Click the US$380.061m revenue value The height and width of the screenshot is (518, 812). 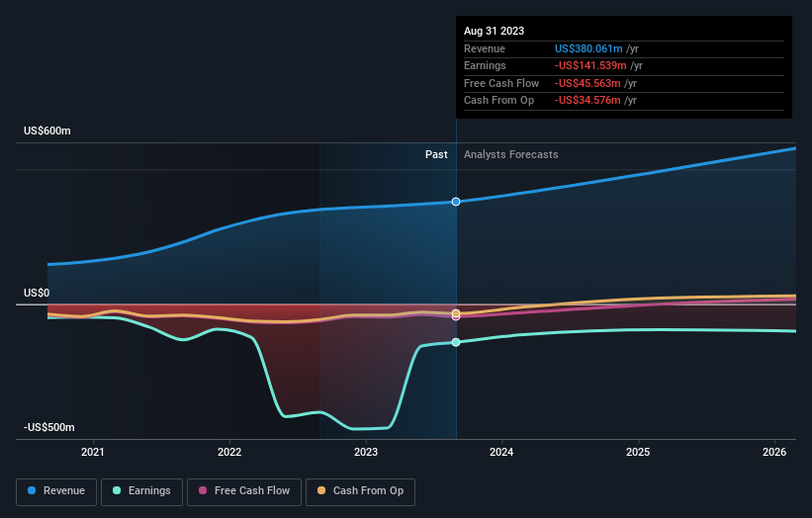(x=588, y=48)
